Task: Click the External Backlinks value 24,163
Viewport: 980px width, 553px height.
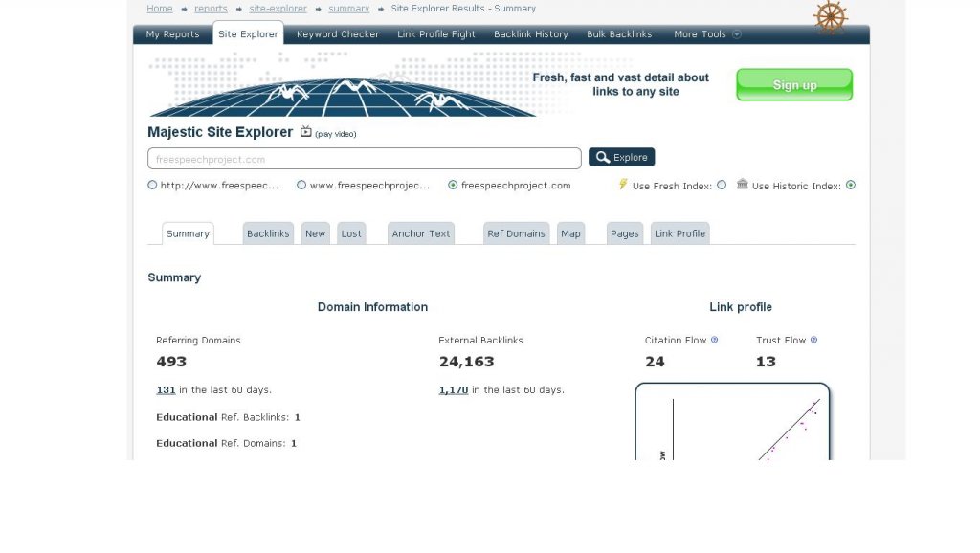Action: [466, 362]
